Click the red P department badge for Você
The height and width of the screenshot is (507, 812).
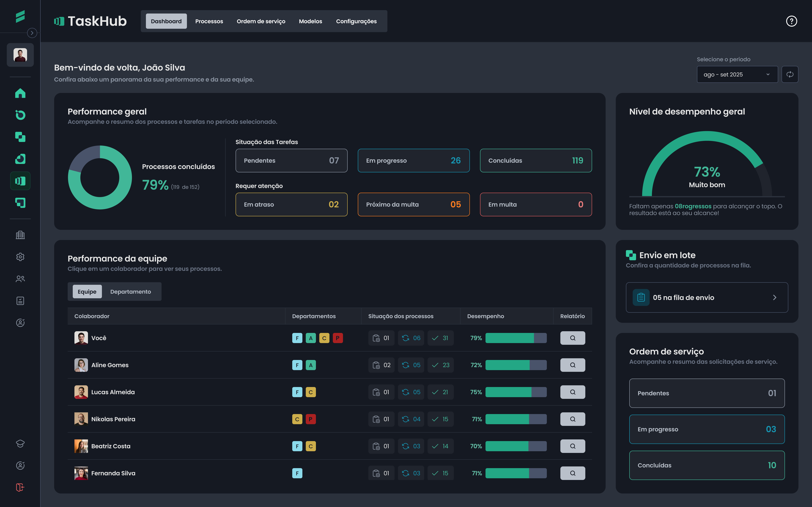[337, 338]
